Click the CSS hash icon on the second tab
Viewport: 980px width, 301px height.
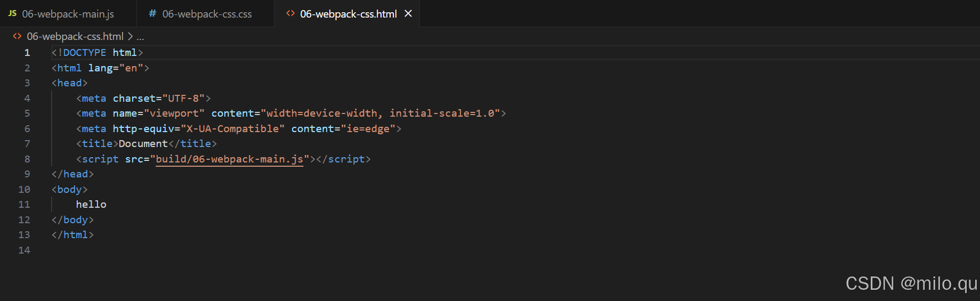[x=152, y=13]
